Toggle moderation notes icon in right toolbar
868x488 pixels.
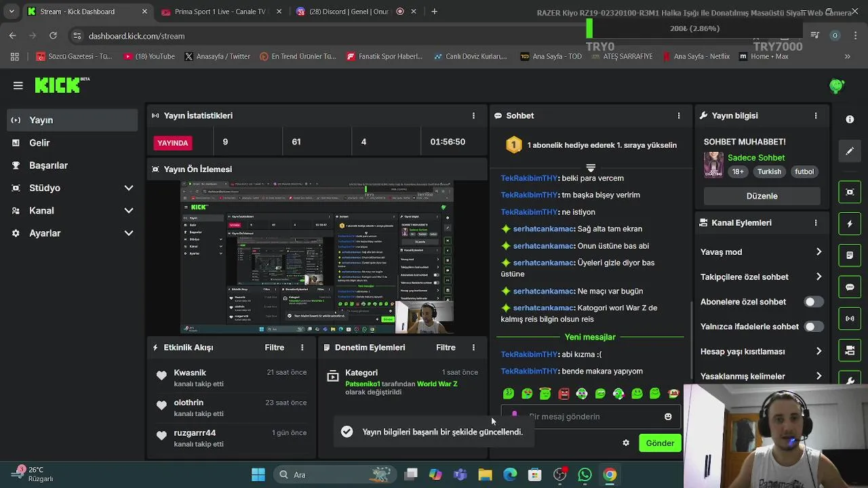tap(850, 256)
